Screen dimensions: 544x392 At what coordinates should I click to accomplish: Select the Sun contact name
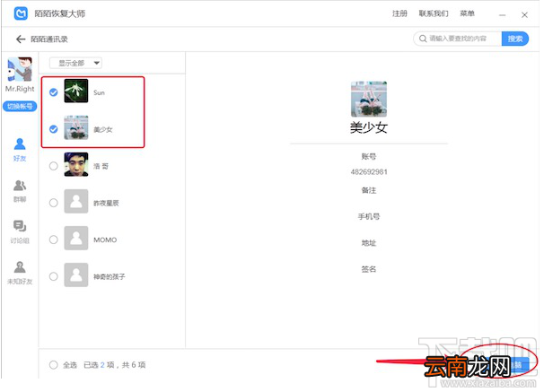pos(99,92)
